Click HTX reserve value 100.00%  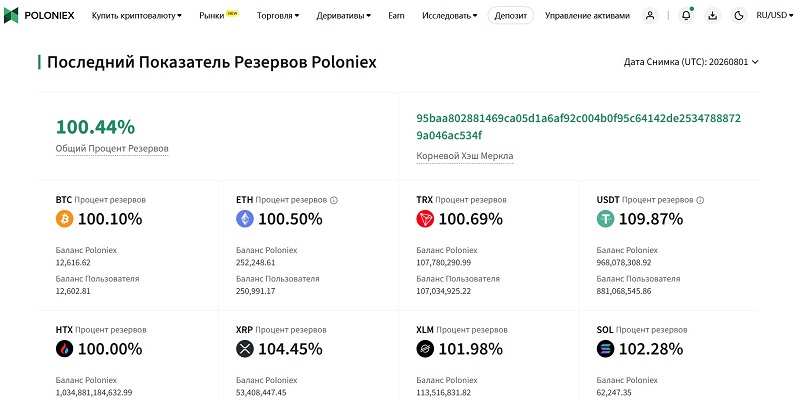click(110, 349)
